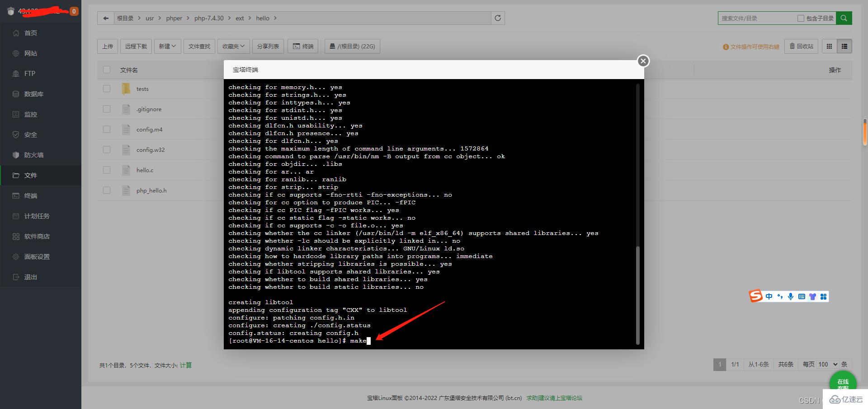This screenshot has width=868, height=409.
Task: Refresh the current directory listing
Action: [498, 18]
